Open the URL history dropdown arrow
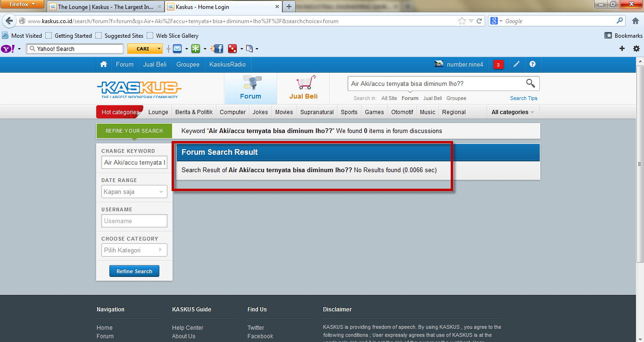The image size is (644, 342). click(x=471, y=21)
